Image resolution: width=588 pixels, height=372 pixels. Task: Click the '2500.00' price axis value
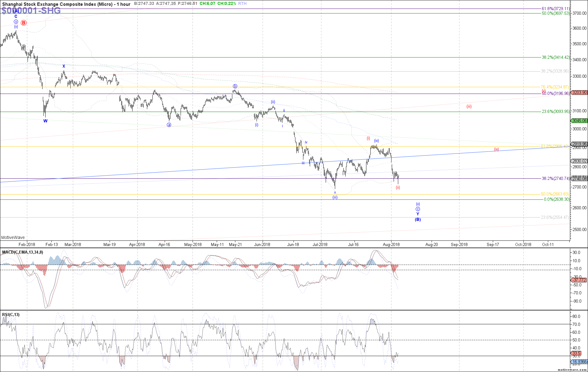click(x=579, y=229)
